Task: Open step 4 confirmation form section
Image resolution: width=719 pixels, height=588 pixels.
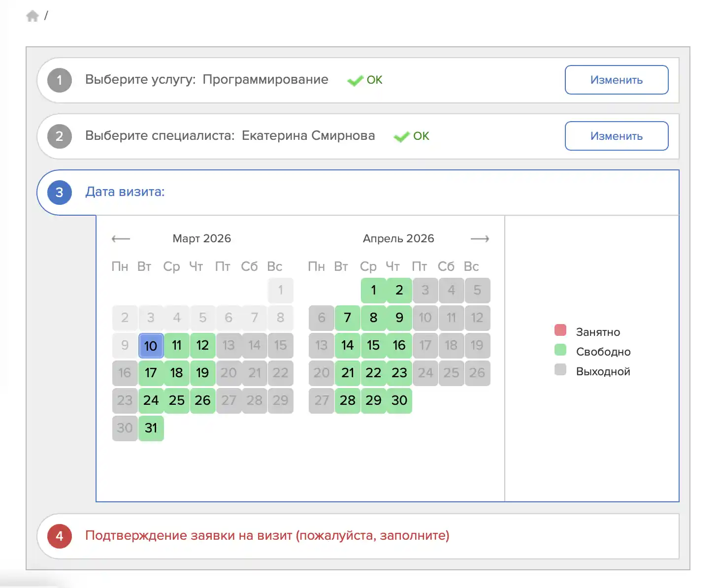Action: pos(268,536)
